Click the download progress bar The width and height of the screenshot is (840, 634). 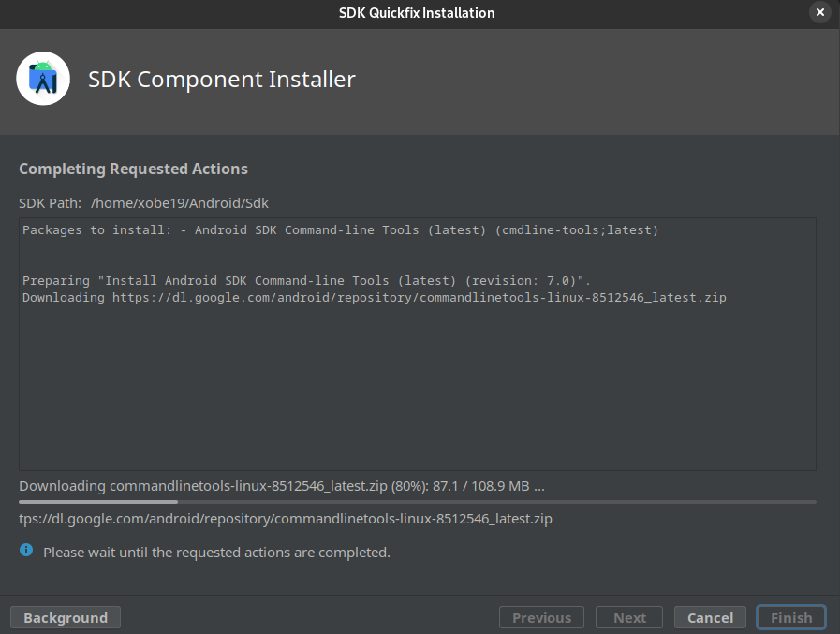(417, 502)
